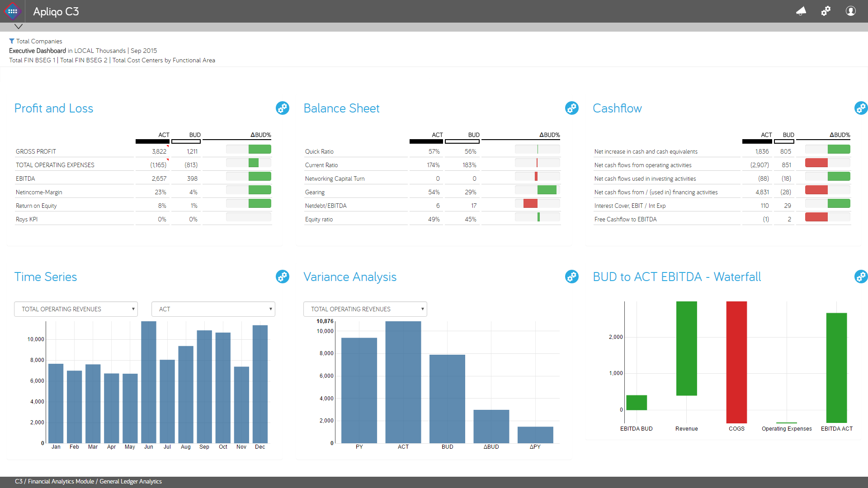Open the announcements megaphone icon

pyautogui.click(x=801, y=11)
